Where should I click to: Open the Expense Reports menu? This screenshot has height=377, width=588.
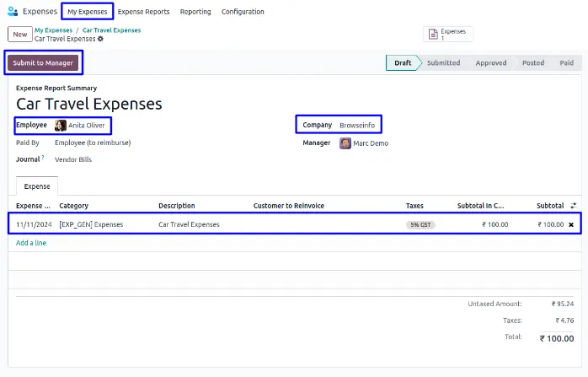[x=143, y=12]
